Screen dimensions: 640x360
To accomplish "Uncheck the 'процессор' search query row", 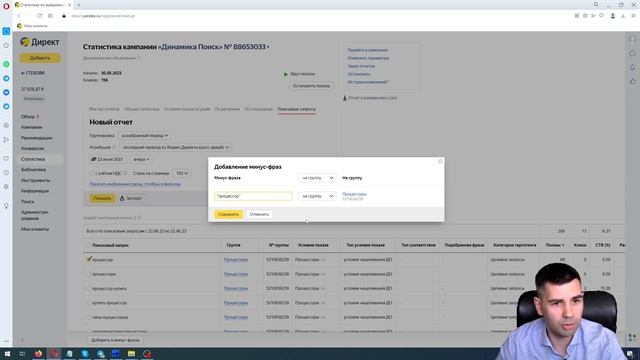I will pyautogui.click(x=89, y=259).
